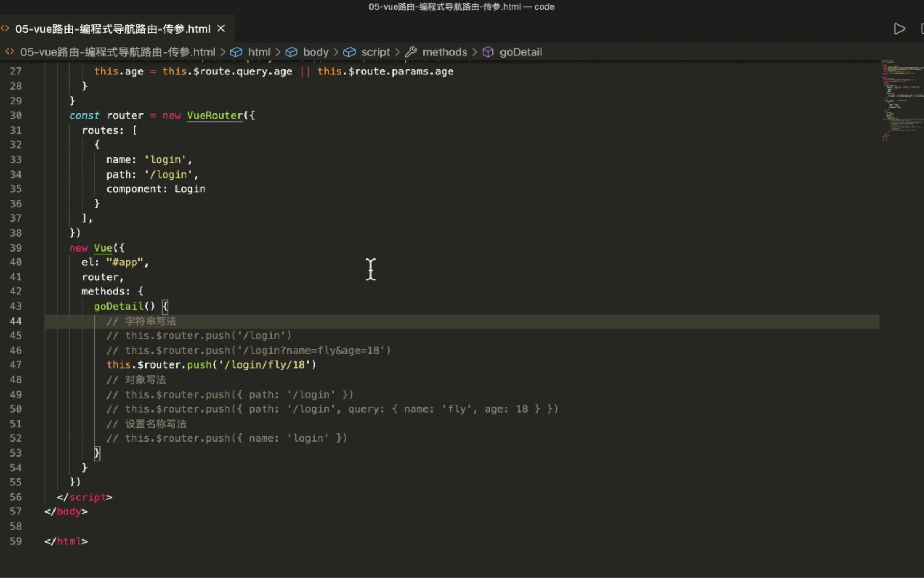Click the html file icon in the tab
Viewport: 924px width, 578px height.
[5, 28]
